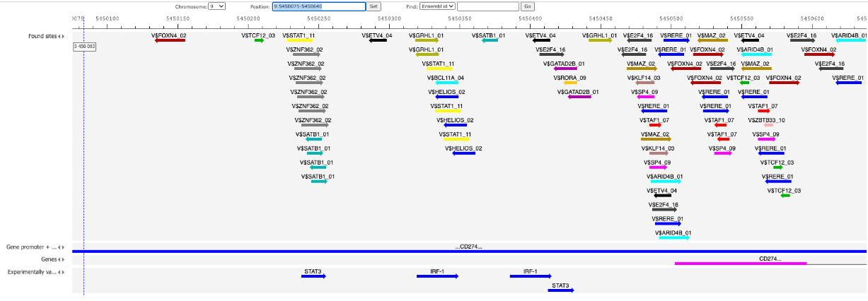Click the left arrow beside Found sites

coord(60,36)
